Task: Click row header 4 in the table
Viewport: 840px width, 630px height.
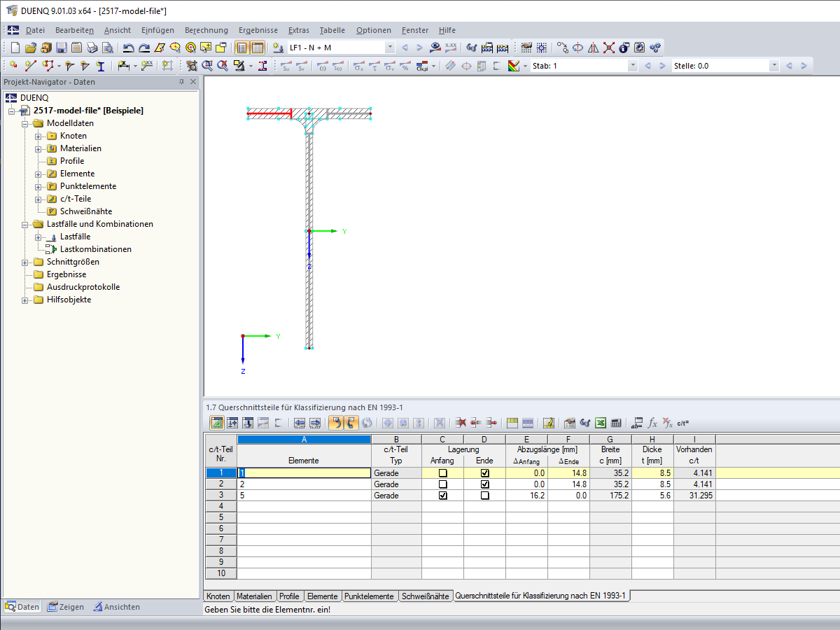Action: coord(221,507)
